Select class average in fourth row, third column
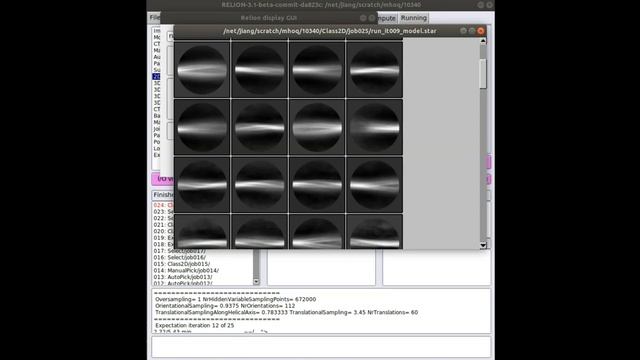Viewport: 640px width, 360px height. pos(317,231)
